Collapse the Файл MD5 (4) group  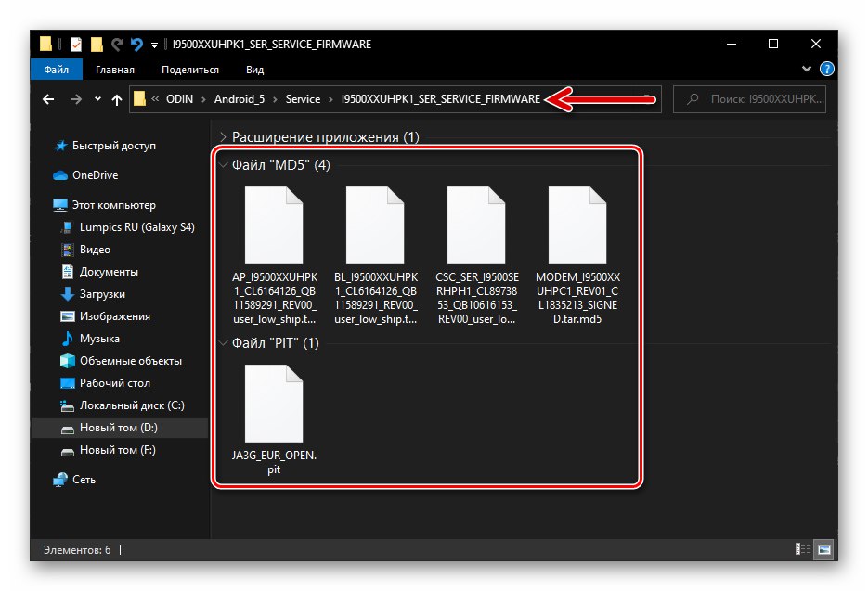pos(223,164)
